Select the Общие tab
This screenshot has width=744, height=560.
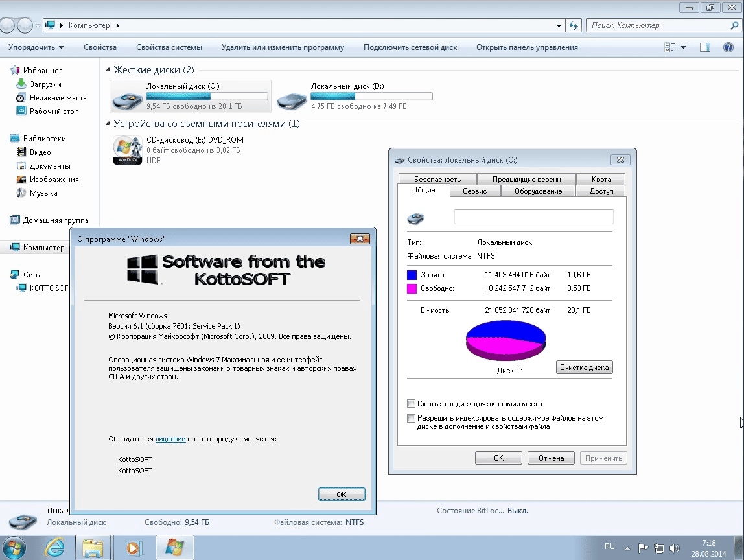coord(424,191)
